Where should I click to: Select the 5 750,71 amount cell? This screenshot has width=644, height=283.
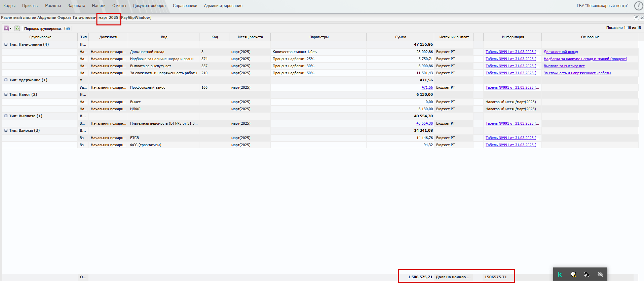click(400, 59)
